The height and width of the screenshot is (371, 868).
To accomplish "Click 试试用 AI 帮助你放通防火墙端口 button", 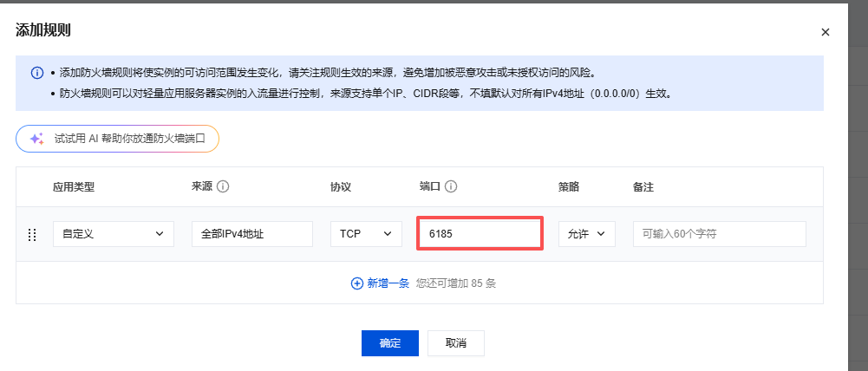I will point(117,139).
